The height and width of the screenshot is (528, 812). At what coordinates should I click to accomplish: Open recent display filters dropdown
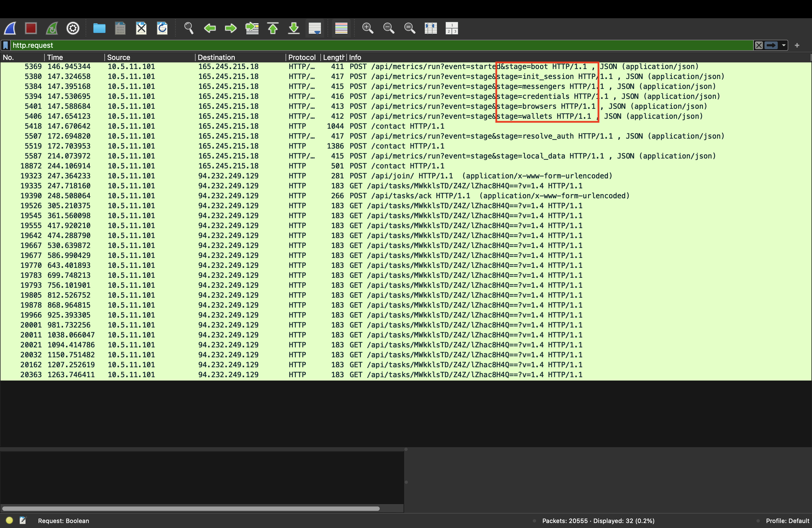click(784, 45)
